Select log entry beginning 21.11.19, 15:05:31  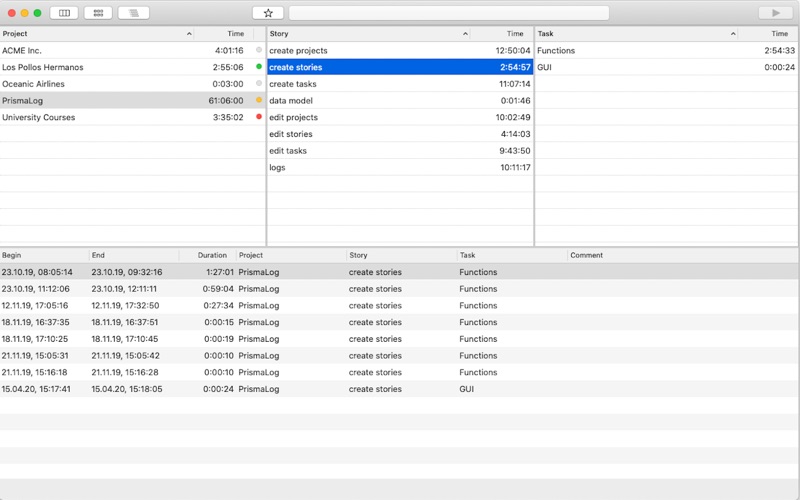pyautogui.click(x=400, y=356)
